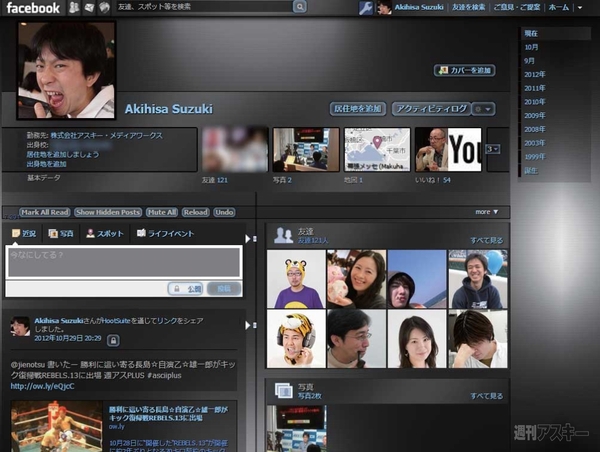Open the messages icon in top bar

tap(89, 7)
